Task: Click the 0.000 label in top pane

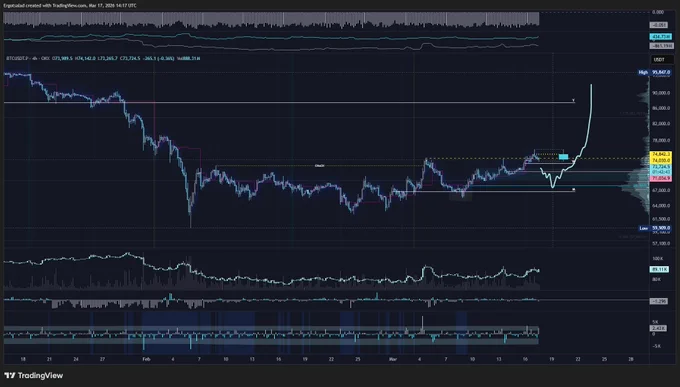Action: click(x=658, y=12)
